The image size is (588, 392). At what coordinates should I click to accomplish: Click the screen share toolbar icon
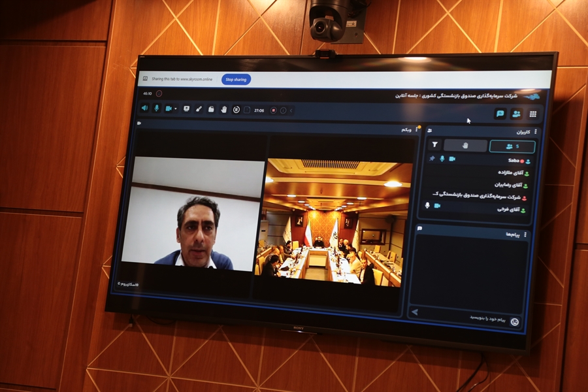pos(187,108)
